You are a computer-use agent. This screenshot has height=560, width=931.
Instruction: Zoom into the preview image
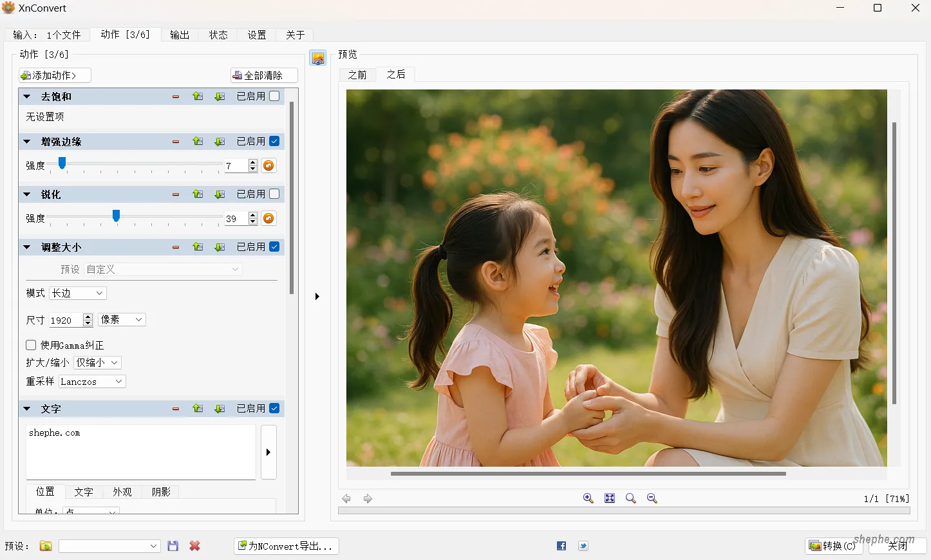point(587,498)
